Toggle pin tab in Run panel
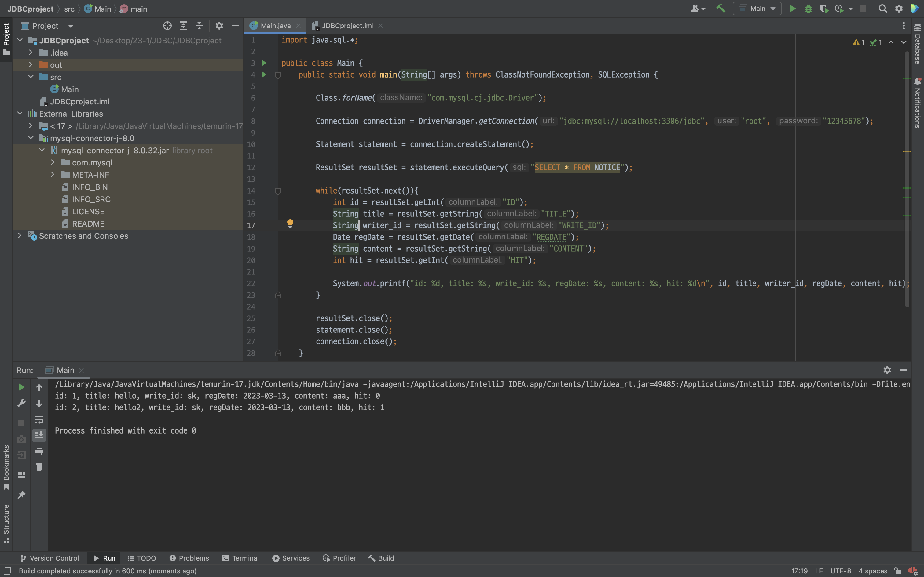Screen dimensions: 924x577 21,495
